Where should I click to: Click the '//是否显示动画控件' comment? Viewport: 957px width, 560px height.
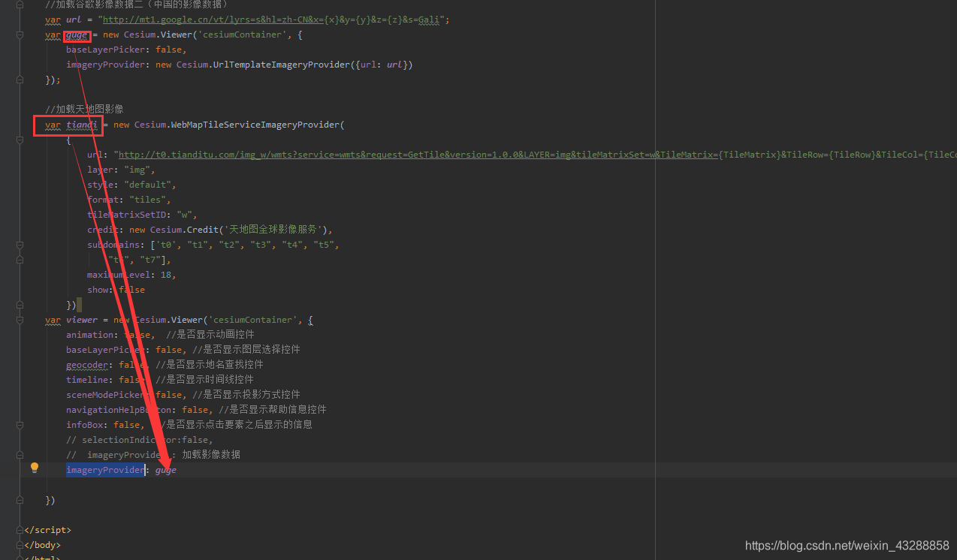pos(210,335)
